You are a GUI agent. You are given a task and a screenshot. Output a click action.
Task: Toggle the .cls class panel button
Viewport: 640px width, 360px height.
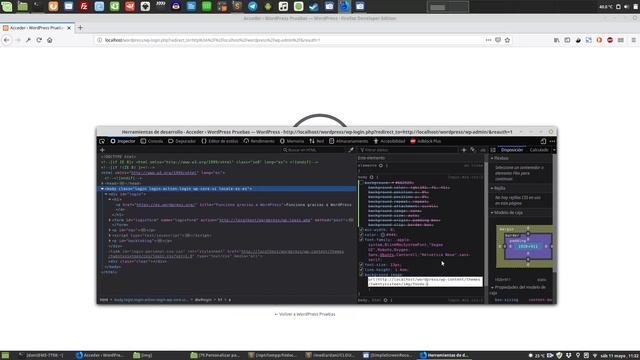pos(483,150)
